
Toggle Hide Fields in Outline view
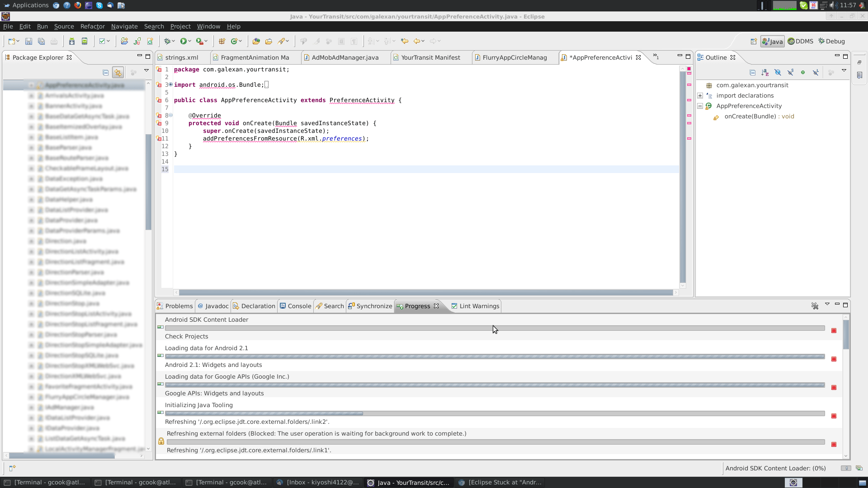[778, 73]
